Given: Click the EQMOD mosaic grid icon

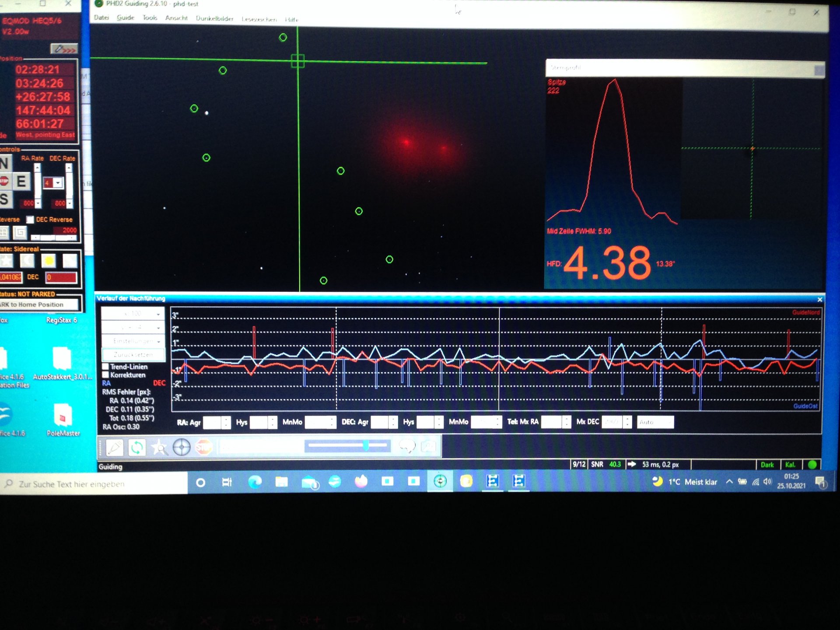Looking at the screenshot, I should click(x=4, y=232).
